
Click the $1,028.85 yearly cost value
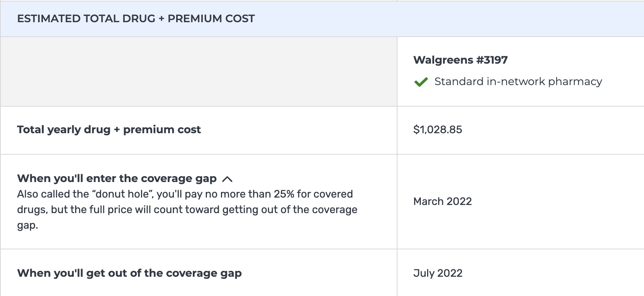point(437,129)
